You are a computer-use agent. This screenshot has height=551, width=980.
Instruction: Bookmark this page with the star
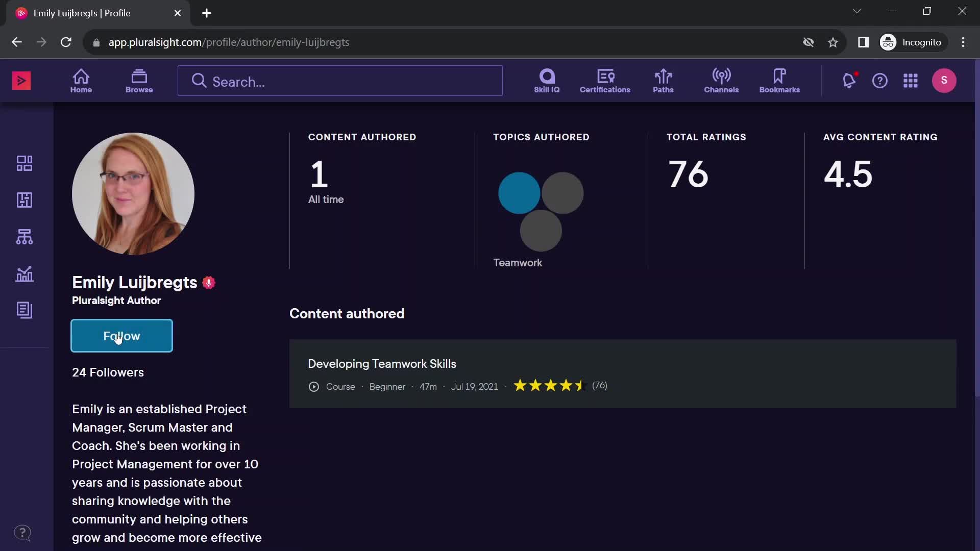click(833, 42)
